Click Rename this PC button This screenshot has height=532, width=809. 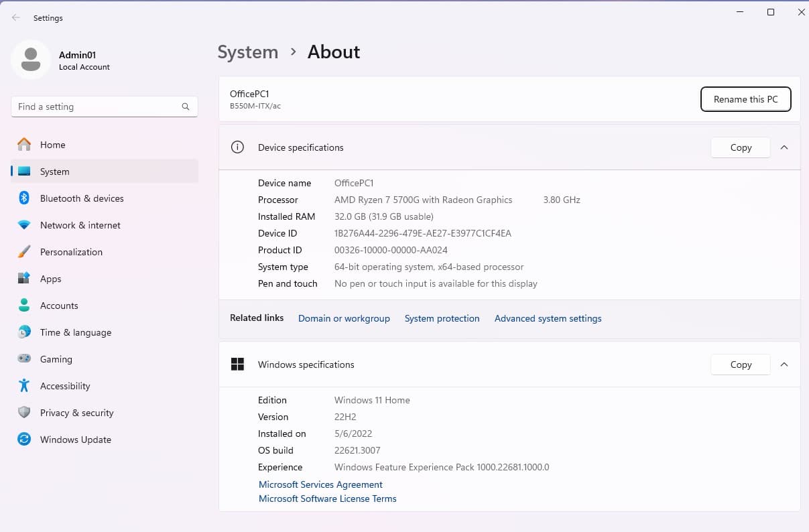746,99
